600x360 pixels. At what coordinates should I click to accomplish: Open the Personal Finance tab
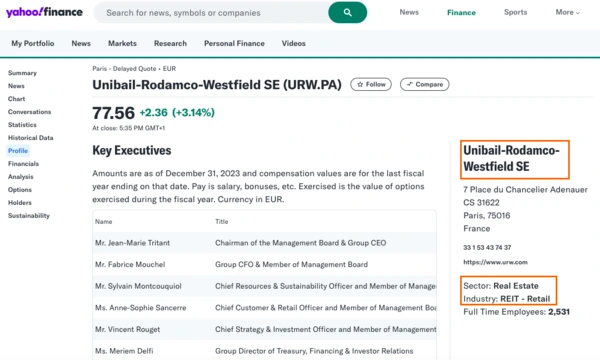(x=234, y=44)
